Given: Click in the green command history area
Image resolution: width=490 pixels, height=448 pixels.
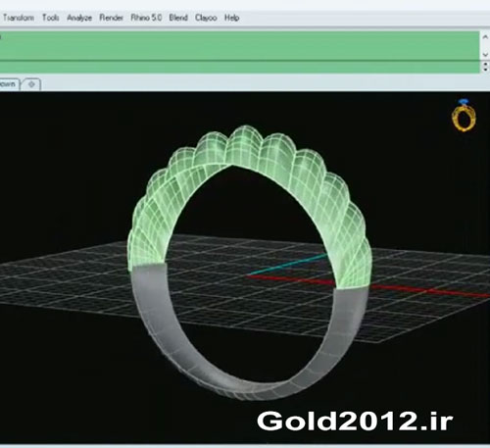Looking at the screenshot, I should coord(239,45).
